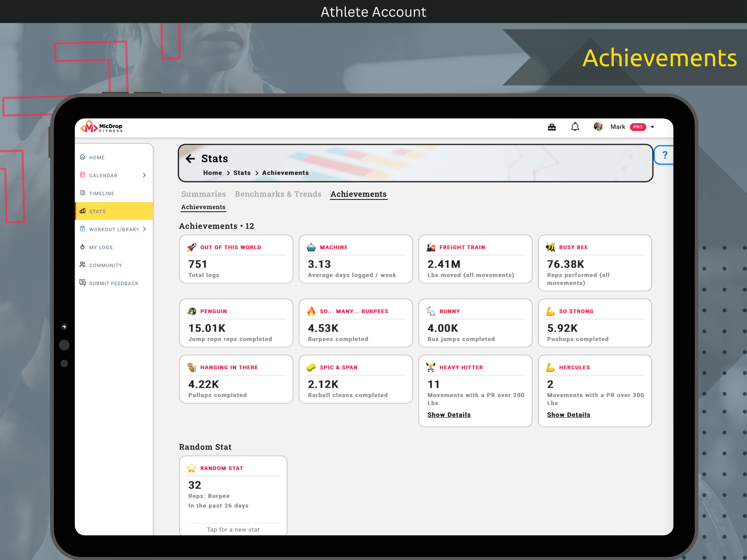Select the Achievements sub-tab
This screenshot has width=747, height=560.
(203, 207)
